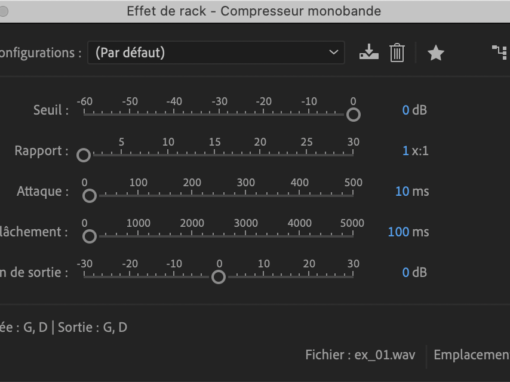The image size is (510, 382).
Task: Open the channel routing icon at top right
Action: (x=500, y=53)
